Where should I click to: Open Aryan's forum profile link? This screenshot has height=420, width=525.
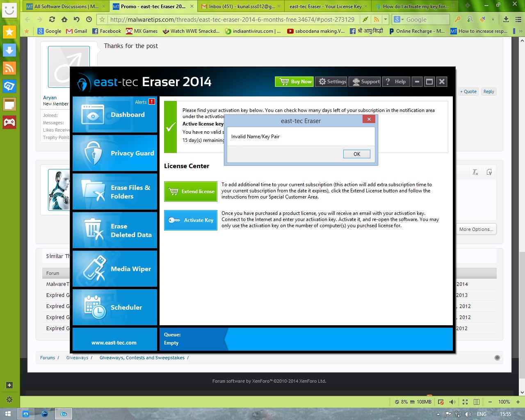pos(50,98)
